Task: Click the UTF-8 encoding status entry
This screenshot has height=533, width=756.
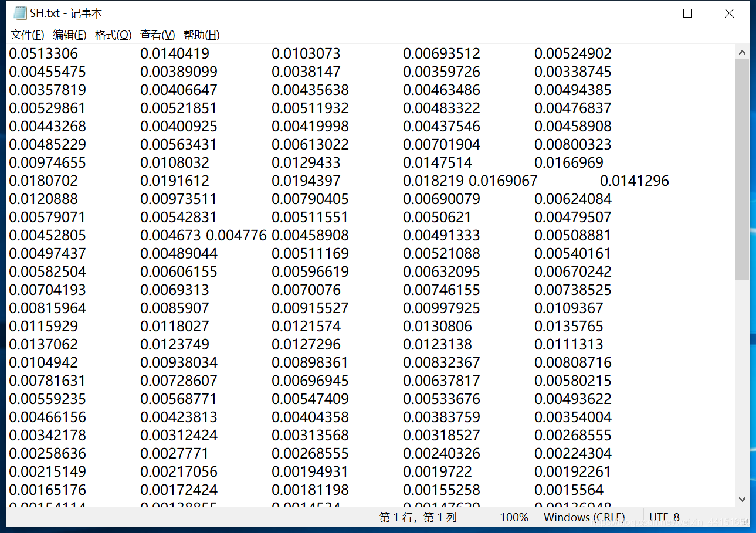Action: [665, 518]
